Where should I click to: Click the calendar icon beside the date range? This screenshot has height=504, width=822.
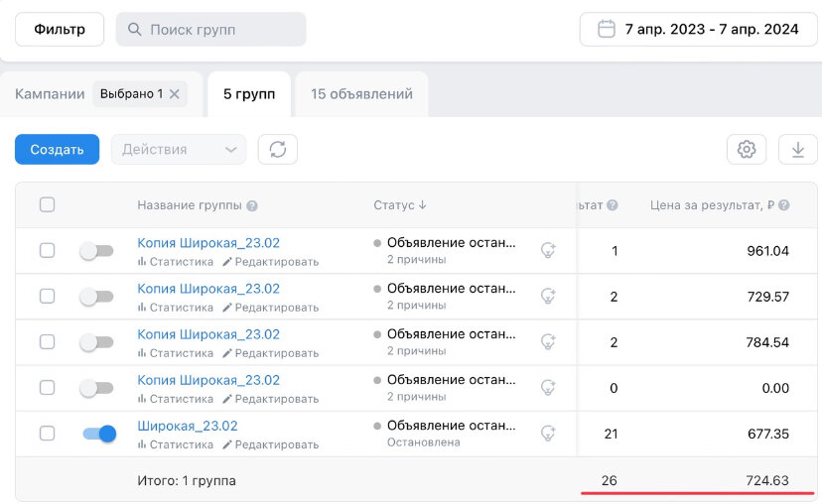coord(607,29)
